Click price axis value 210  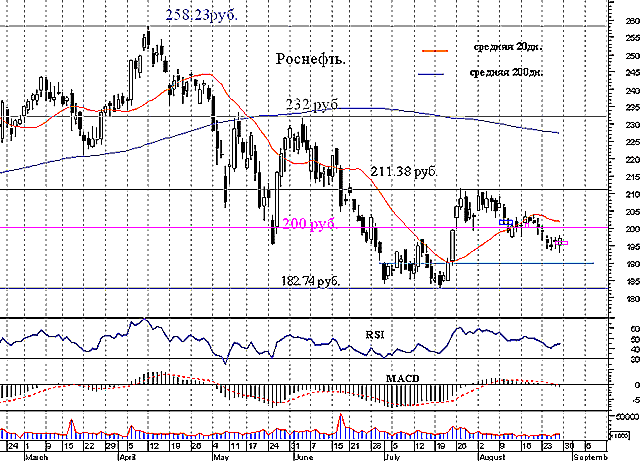coord(633,194)
